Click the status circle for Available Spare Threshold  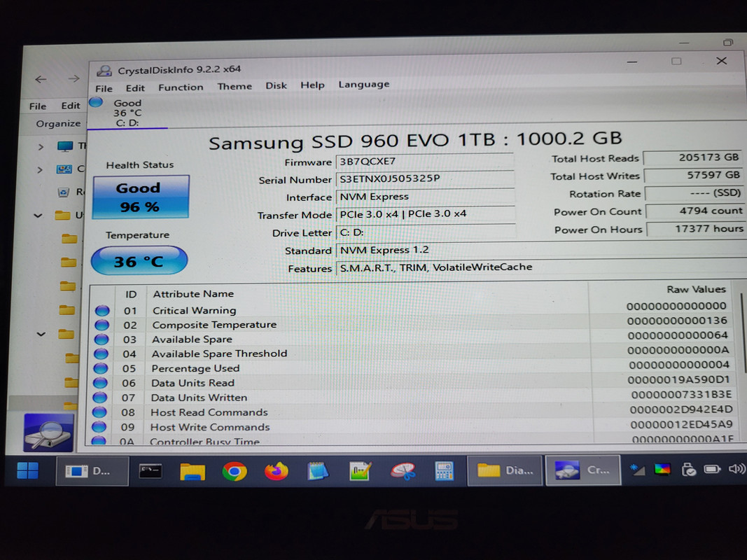point(101,353)
